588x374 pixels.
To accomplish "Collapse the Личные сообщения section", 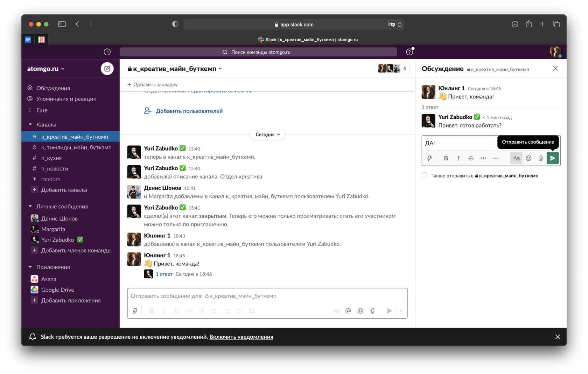I will pyautogui.click(x=30, y=207).
